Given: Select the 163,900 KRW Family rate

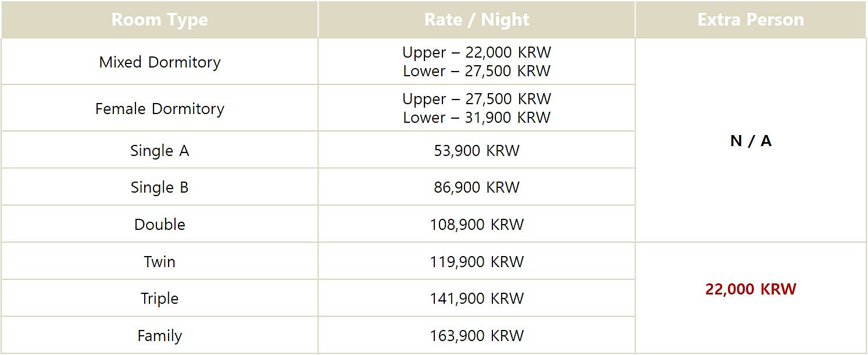Looking at the screenshot, I should pos(477,335).
